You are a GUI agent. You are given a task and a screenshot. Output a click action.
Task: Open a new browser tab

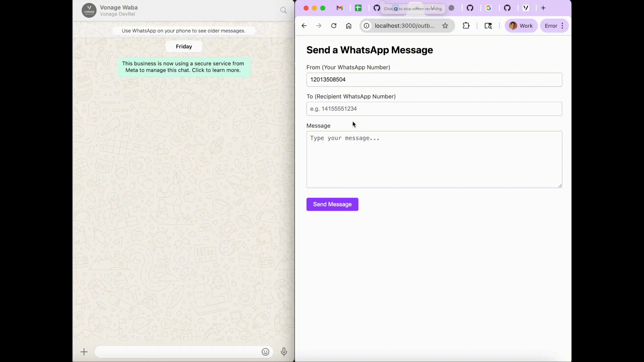pos(543,8)
